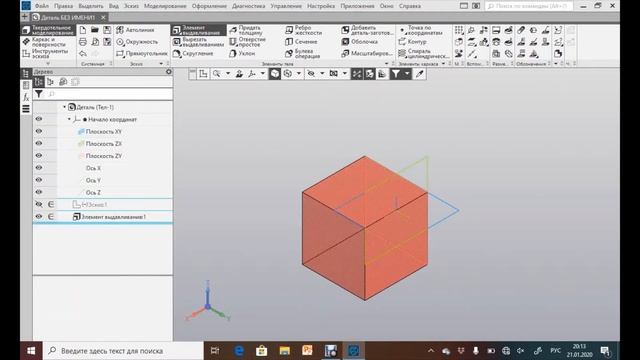Open the Моделирование menu
Viewport: 640px width, 360px height.
click(x=165, y=6)
